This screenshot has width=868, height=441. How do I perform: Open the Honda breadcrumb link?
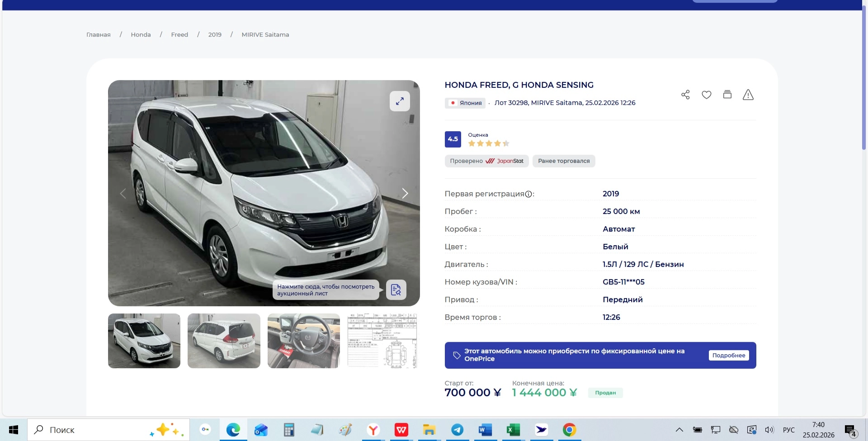point(141,35)
